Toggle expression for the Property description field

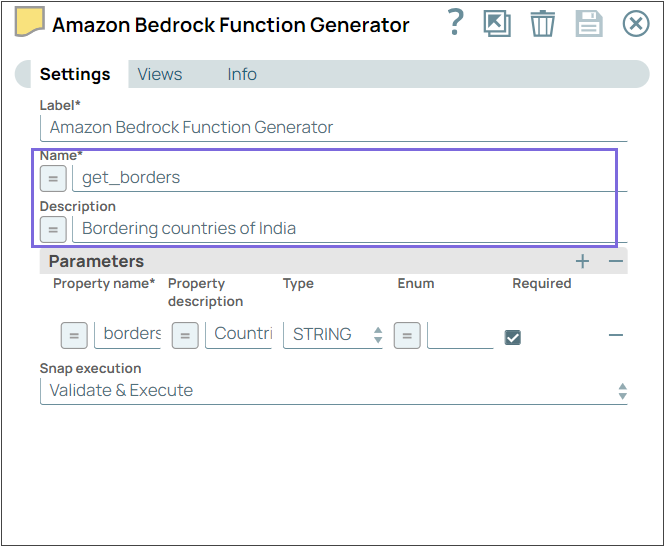(x=185, y=335)
